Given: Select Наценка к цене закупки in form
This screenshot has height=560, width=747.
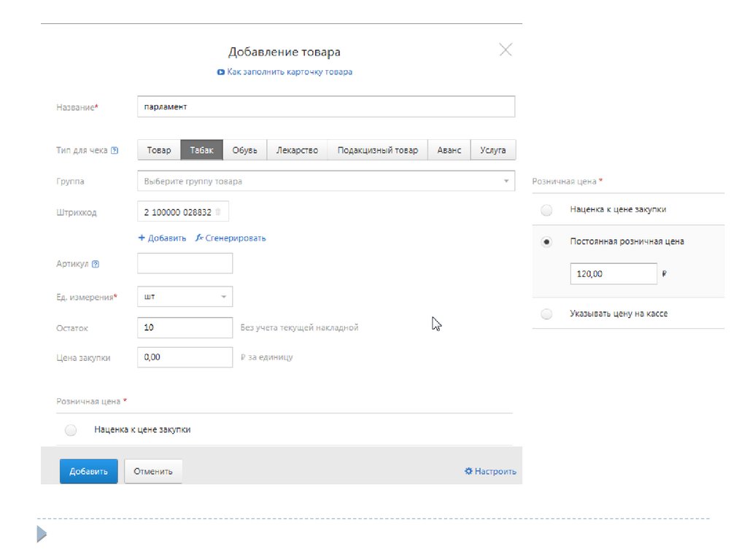Looking at the screenshot, I should point(71,430).
